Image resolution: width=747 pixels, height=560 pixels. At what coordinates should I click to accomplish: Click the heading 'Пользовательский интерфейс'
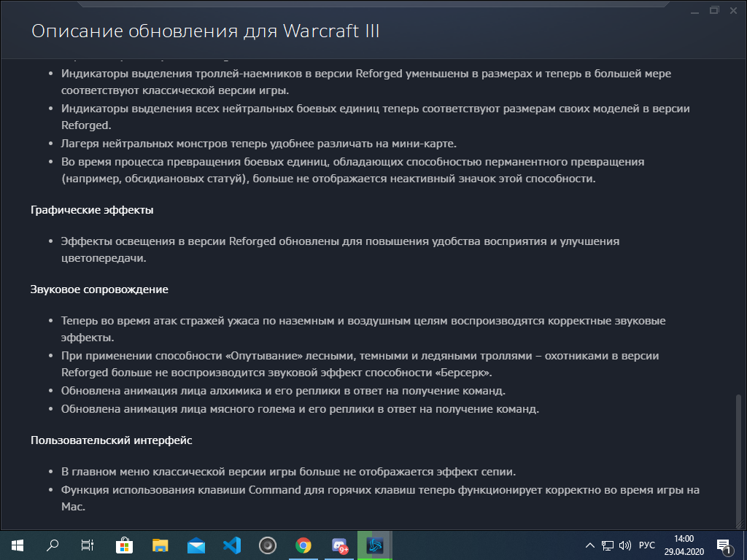pos(112,440)
